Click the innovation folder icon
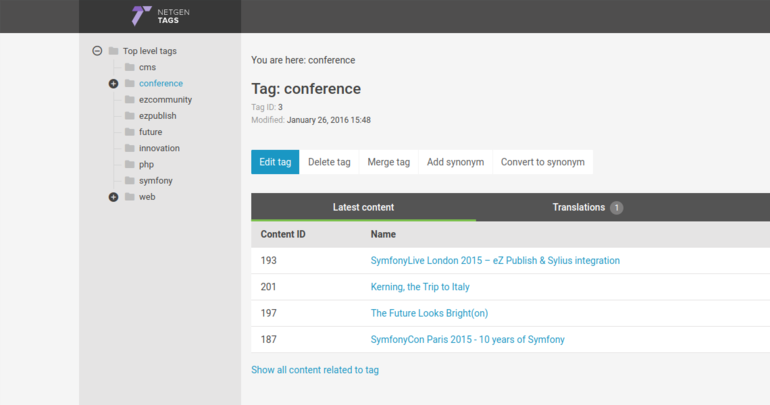 point(130,148)
